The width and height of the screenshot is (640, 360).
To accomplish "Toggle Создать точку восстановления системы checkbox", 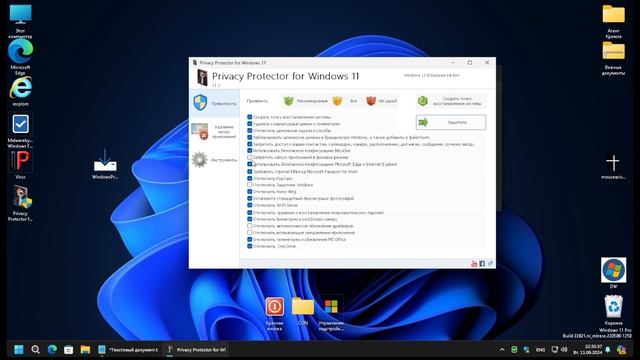I will 249,117.
